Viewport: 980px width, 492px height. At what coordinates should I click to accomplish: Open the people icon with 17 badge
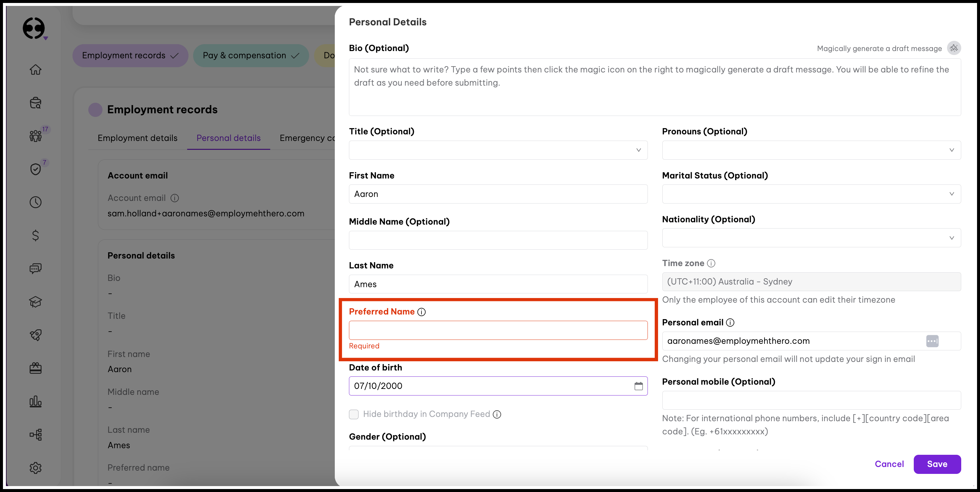point(35,136)
